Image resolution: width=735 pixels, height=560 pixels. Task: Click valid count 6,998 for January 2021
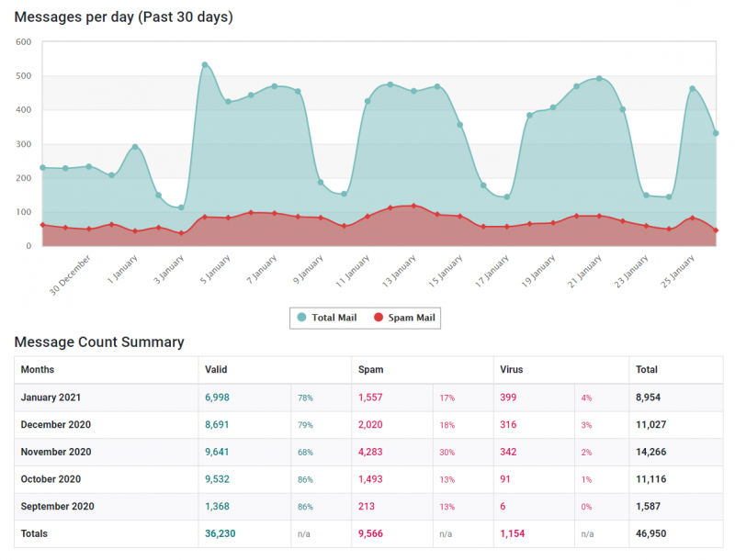pyautogui.click(x=219, y=398)
